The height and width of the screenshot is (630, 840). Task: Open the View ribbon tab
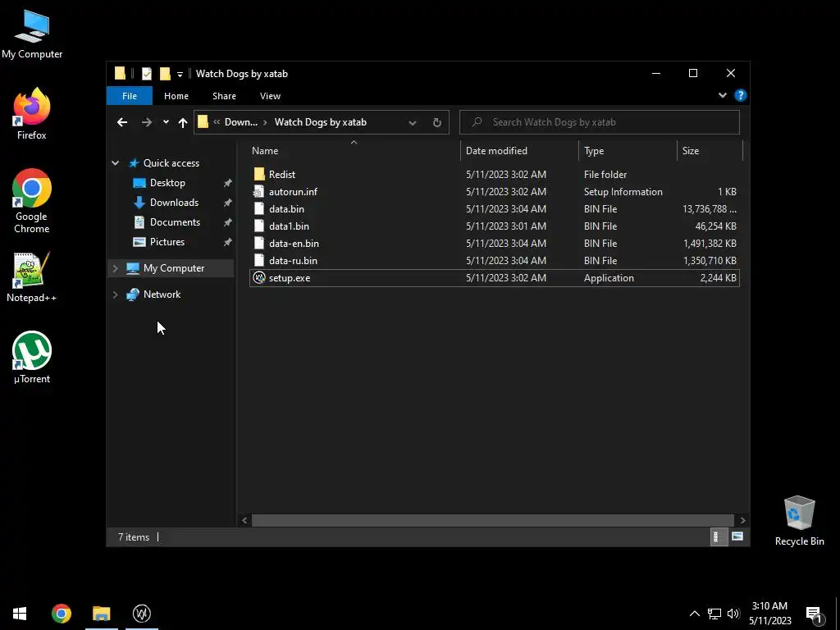[270, 96]
